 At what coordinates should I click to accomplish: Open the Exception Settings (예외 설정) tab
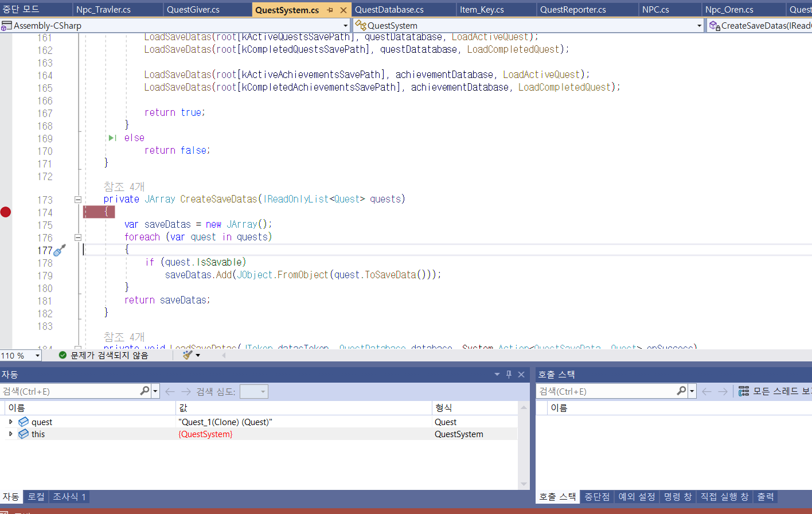[x=637, y=497]
